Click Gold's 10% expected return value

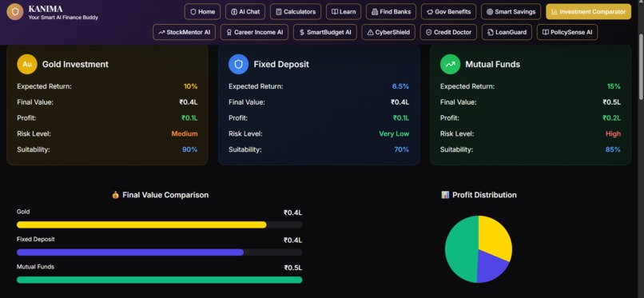(191, 86)
